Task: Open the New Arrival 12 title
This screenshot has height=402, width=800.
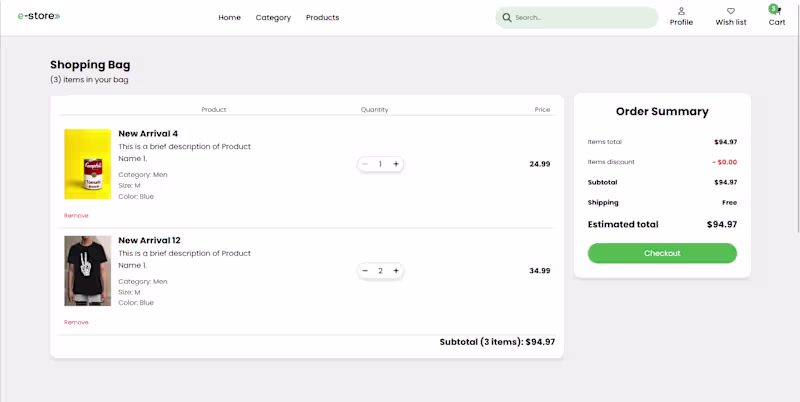Action: pyautogui.click(x=149, y=240)
